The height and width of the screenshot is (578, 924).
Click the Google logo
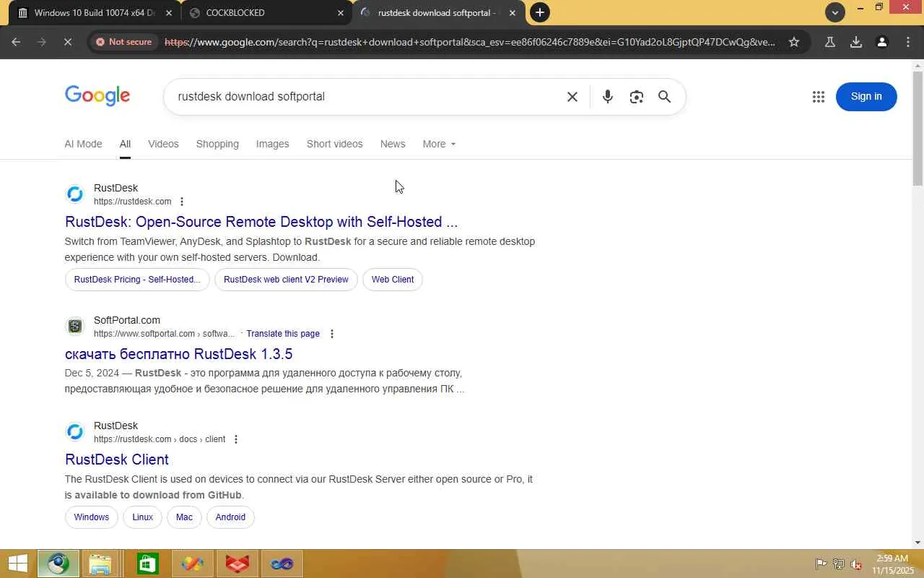click(97, 96)
